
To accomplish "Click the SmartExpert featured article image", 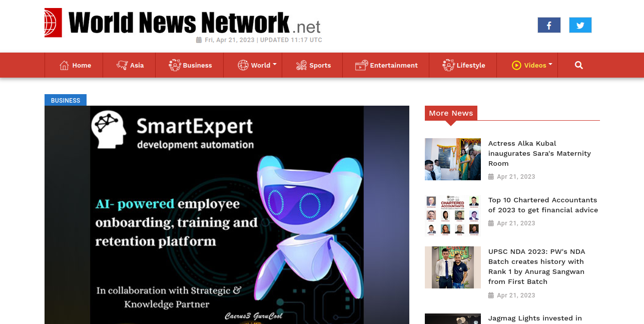I will click(x=227, y=215).
